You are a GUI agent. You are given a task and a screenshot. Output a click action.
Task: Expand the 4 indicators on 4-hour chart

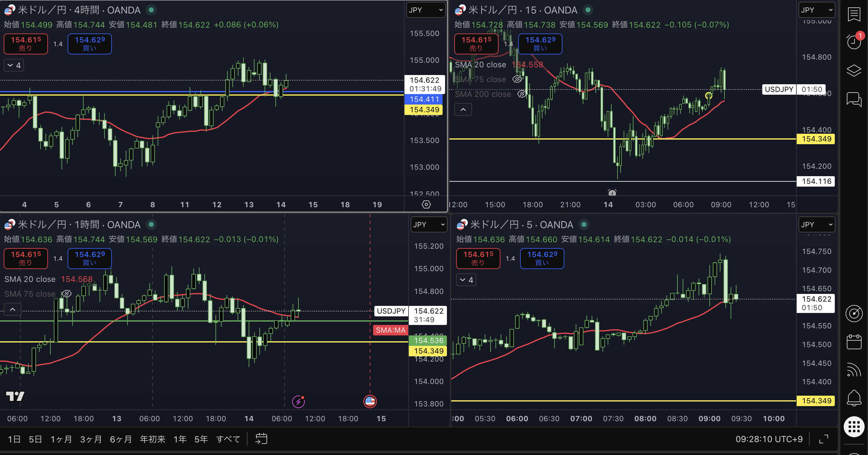(x=14, y=65)
